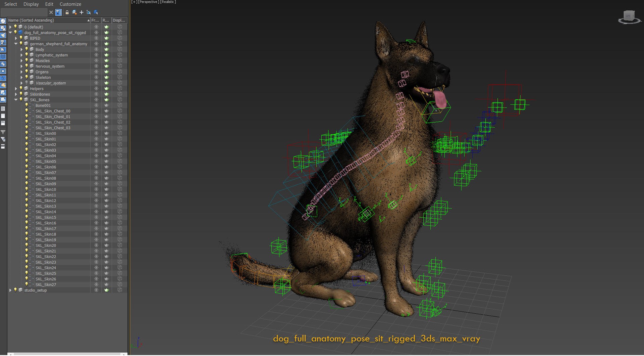Viewport: 644px width, 356px height.
Task: Toggle lightbulb visibility of Skeleton layer
Action: pos(26,77)
